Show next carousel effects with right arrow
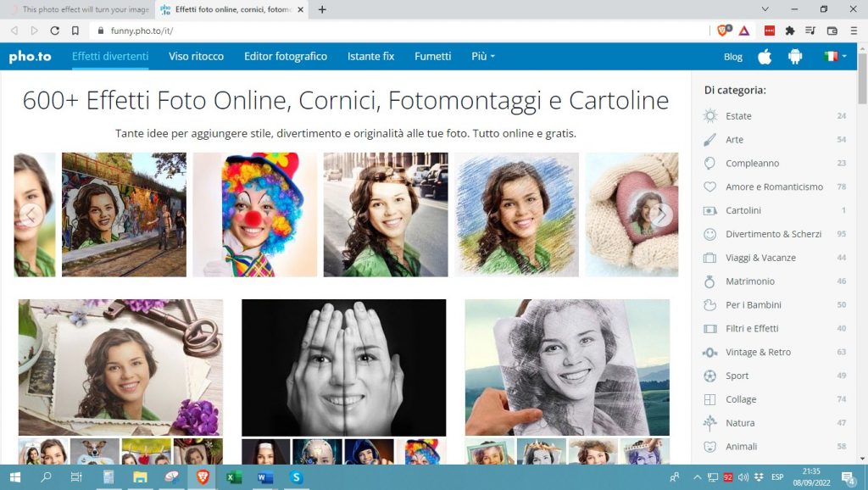The height and width of the screenshot is (490, 868). (x=661, y=215)
